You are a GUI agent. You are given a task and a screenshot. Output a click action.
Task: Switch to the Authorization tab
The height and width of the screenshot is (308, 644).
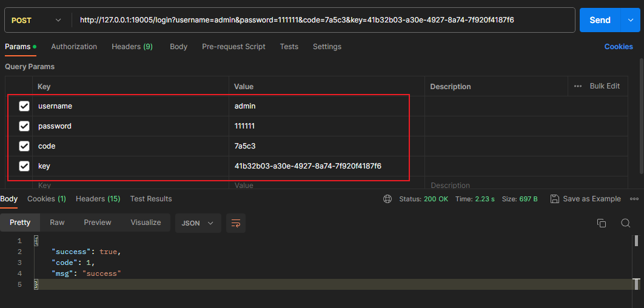(x=74, y=47)
